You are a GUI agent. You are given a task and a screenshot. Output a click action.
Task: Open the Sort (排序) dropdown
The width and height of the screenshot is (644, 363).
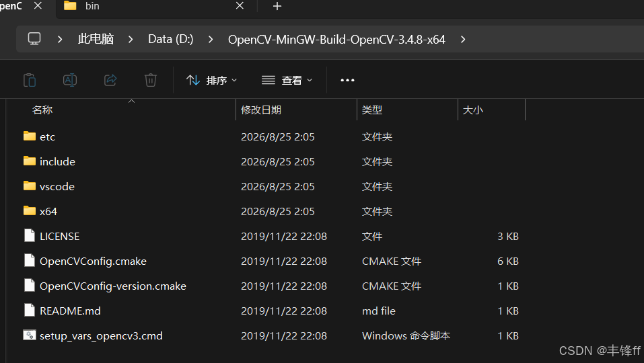coord(211,81)
